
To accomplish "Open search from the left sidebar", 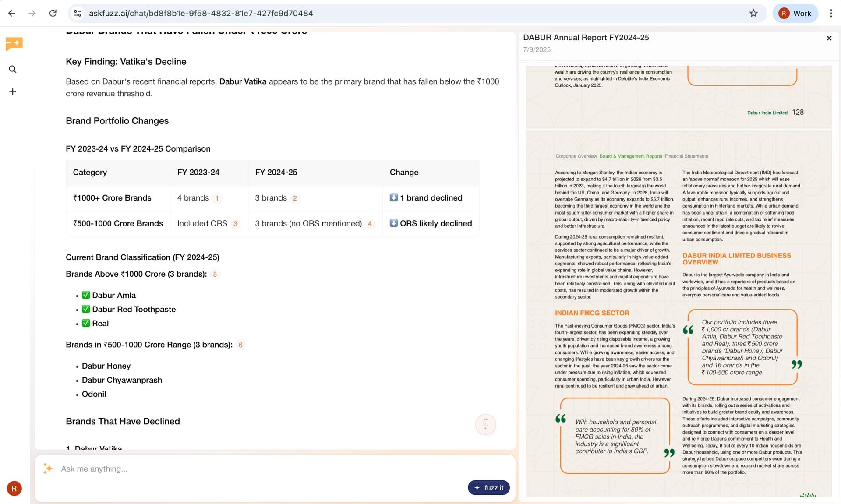I will pos(13,69).
